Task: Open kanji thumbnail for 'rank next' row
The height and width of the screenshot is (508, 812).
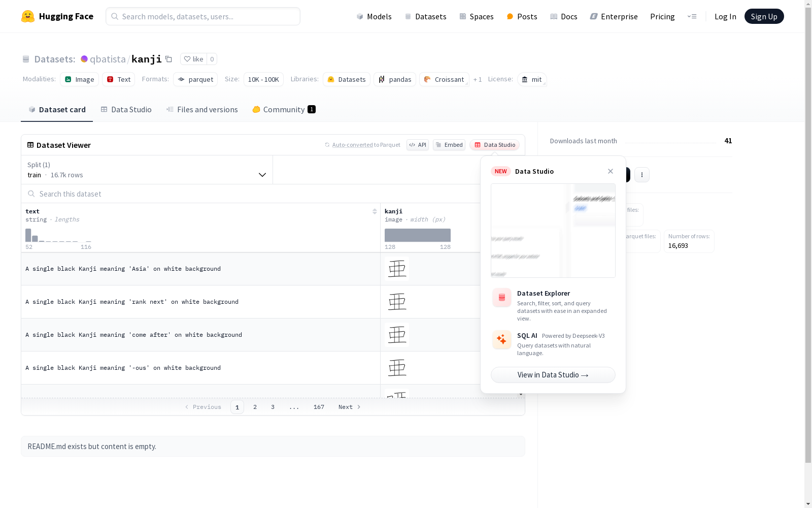Action: 397,302
